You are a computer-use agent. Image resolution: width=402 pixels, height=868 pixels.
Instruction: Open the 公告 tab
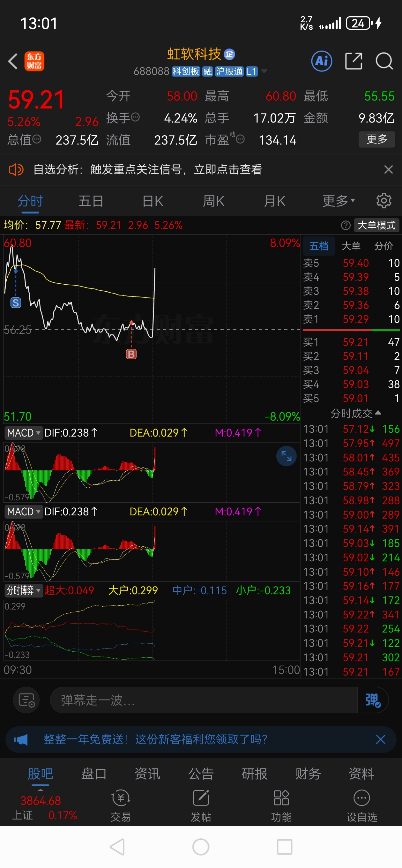(201, 774)
